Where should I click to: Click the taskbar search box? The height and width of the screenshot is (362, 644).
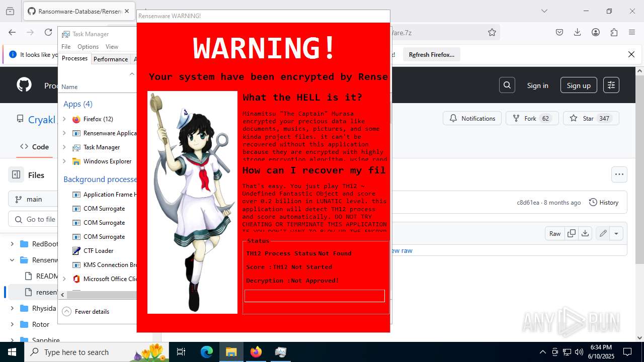[97, 352]
